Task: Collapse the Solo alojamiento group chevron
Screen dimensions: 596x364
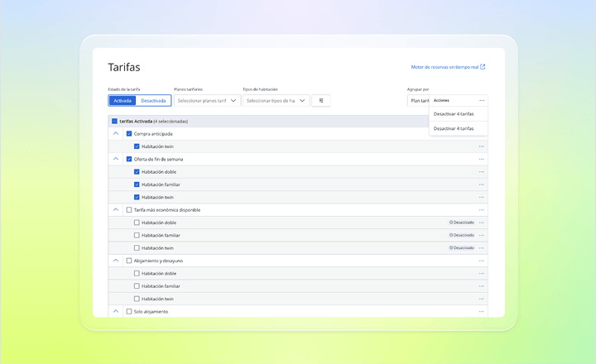Action: point(116,311)
